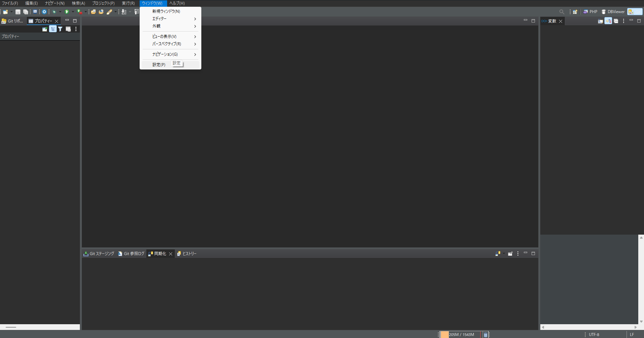Switch to ヒストリー tab
Screen dimensions: 644x338
[x=187, y=254]
